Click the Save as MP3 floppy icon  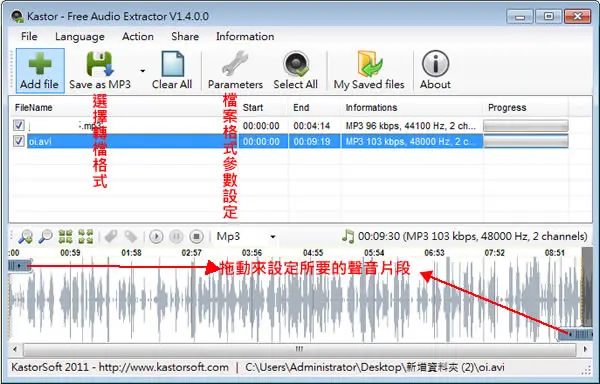click(x=99, y=63)
